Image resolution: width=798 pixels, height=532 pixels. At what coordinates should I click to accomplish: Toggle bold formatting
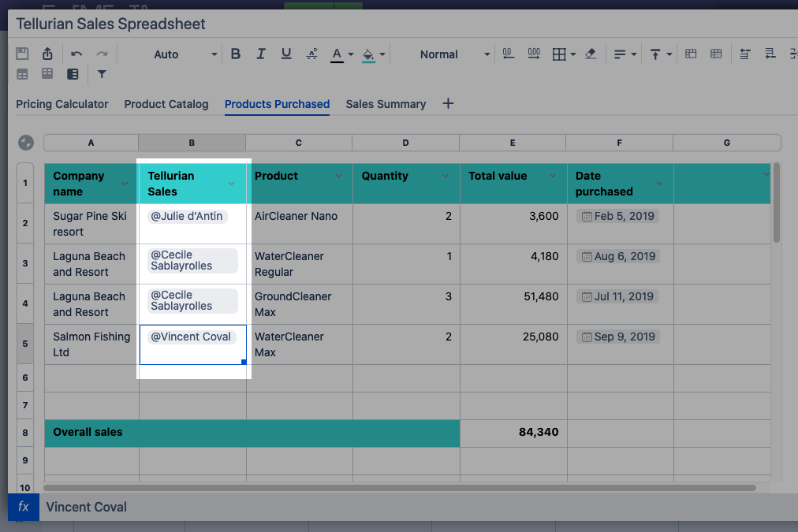[235, 54]
